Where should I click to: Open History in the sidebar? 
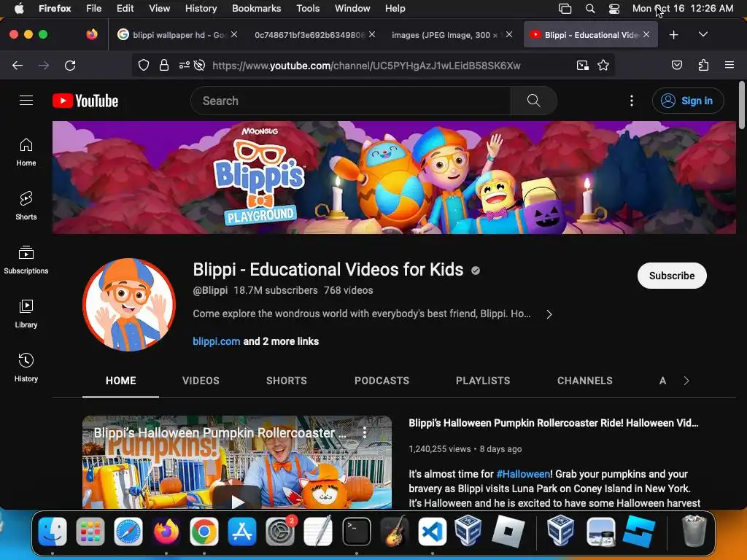[x=26, y=367]
